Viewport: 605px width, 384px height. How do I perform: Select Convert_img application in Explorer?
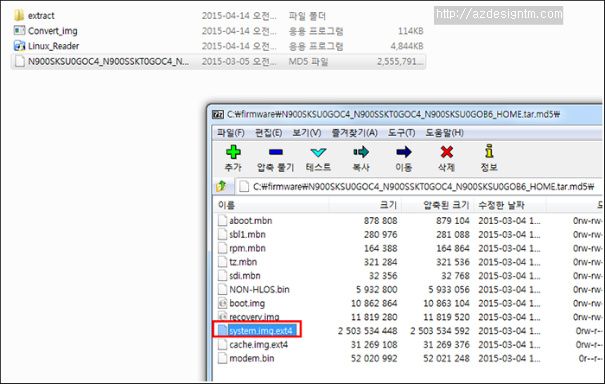(x=52, y=31)
